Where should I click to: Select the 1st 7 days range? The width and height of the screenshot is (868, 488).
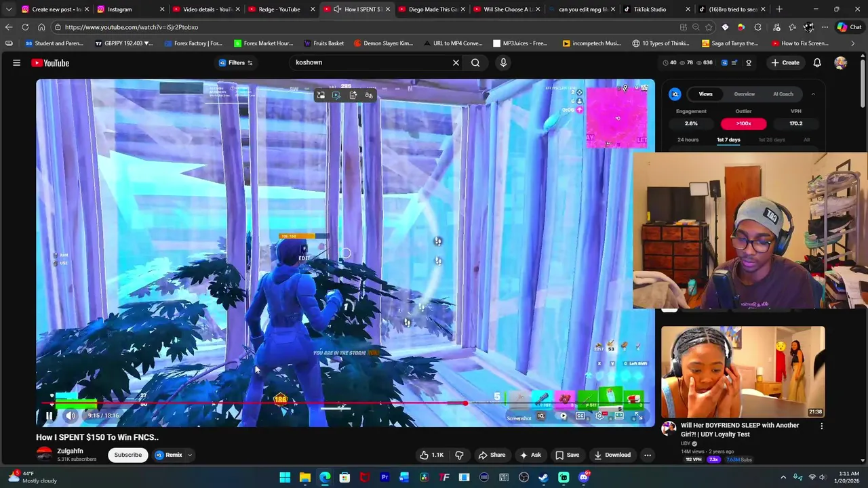728,140
